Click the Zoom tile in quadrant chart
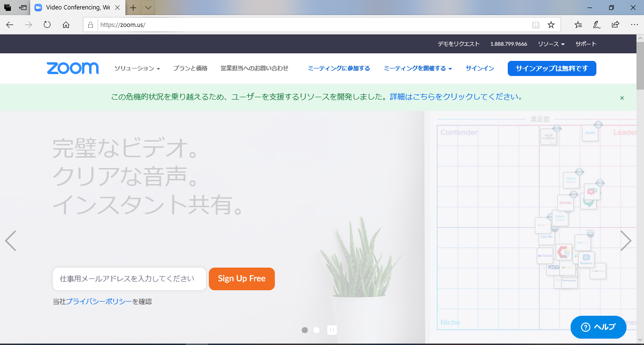Image resolution: width=644 pixels, height=345 pixels. coord(590,133)
